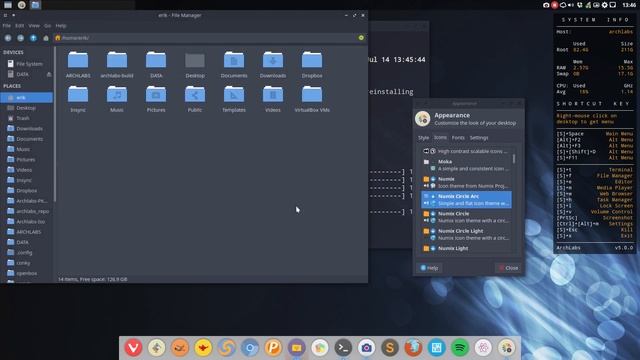Open openbox bookmark in sidebar
This screenshot has height=360, width=640.
(27, 273)
